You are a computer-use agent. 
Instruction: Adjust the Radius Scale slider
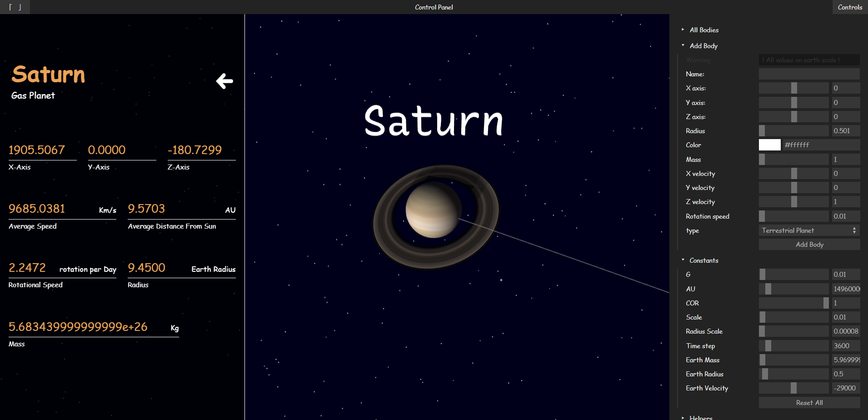click(794, 331)
